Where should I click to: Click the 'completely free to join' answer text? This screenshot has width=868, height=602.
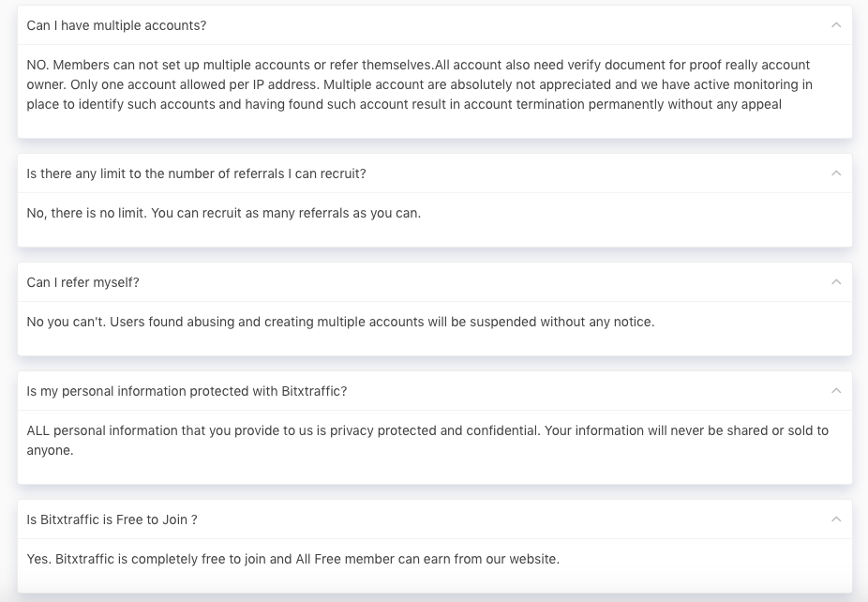coord(292,559)
